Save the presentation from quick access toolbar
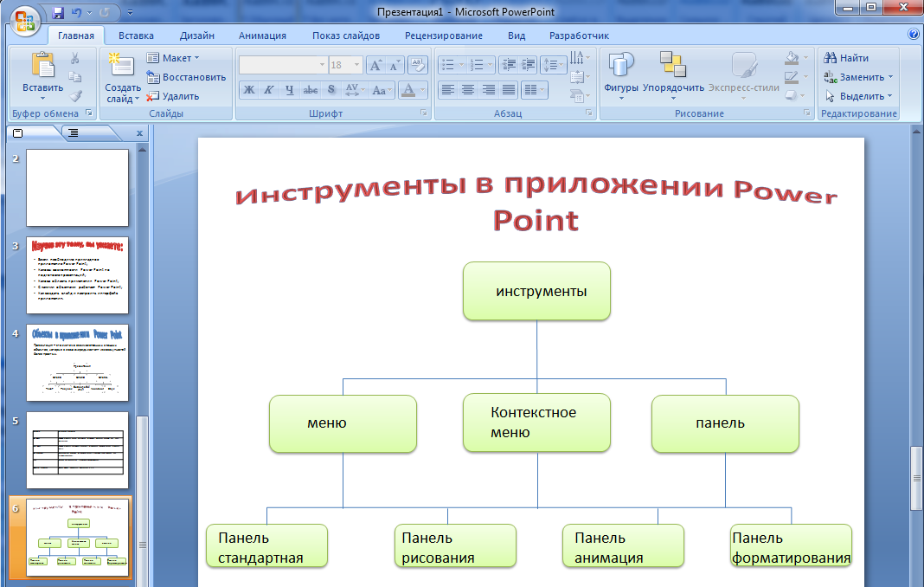Image resolution: width=924 pixels, height=587 pixels. 58,12
